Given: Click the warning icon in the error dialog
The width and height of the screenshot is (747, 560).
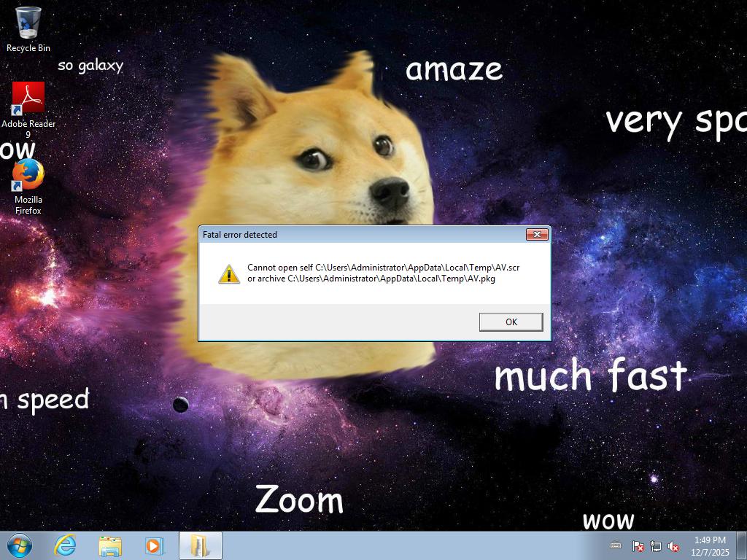Looking at the screenshot, I should [229, 273].
